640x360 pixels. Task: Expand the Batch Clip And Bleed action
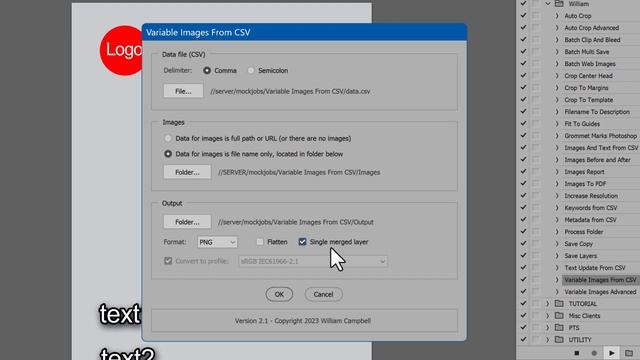click(x=557, y=40)
